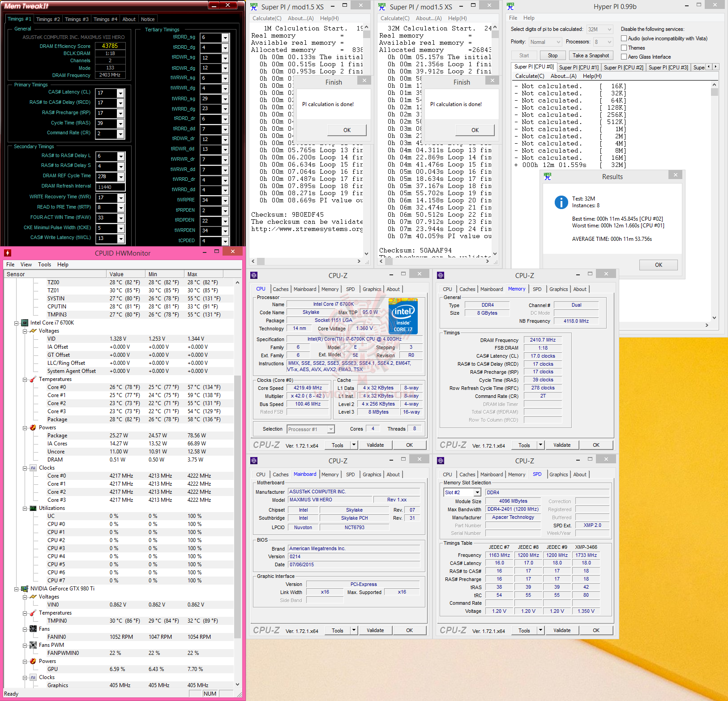This screenshot has height=701, width=728.
Task: Collapse the Utilizations tree node
Action: coord(25,508)
